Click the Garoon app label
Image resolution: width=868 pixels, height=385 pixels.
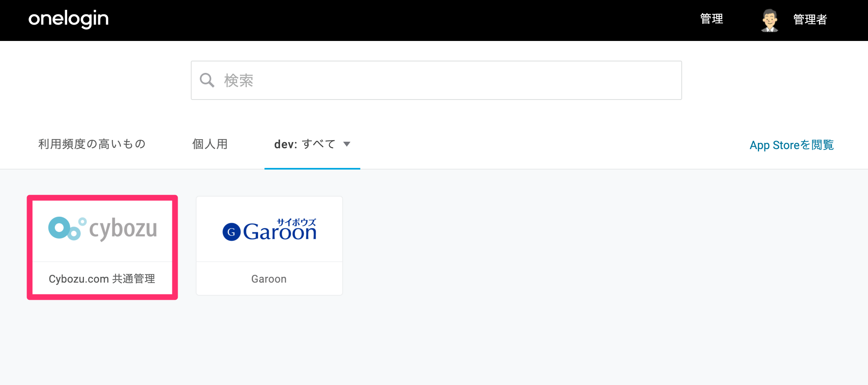point(269,279)
